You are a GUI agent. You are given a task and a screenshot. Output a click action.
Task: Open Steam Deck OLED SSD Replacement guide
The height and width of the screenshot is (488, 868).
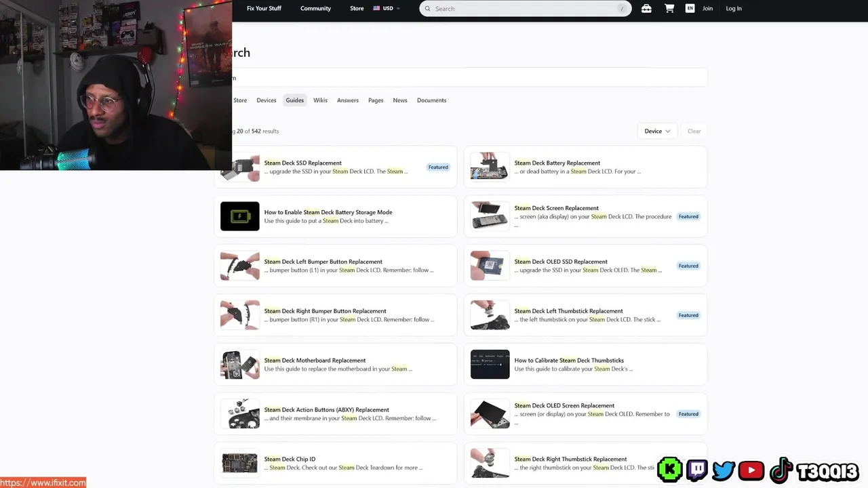[x=561, y=262]
